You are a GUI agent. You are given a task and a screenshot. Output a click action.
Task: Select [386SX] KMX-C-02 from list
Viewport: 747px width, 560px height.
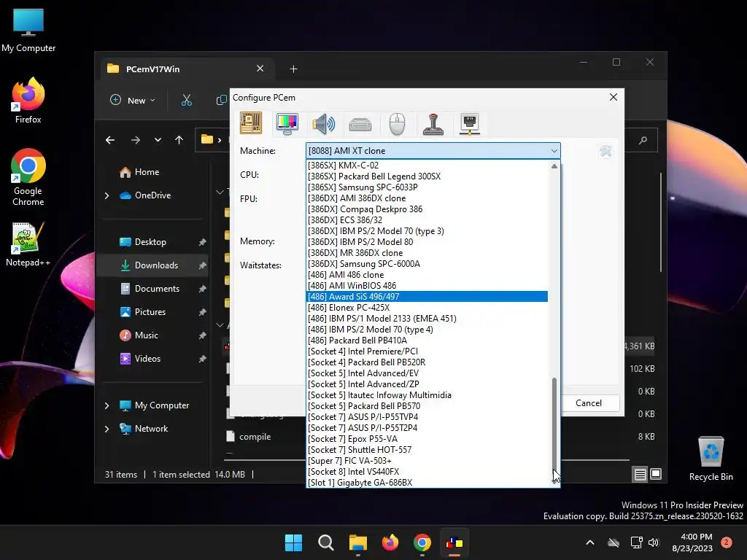click(427, 166)
